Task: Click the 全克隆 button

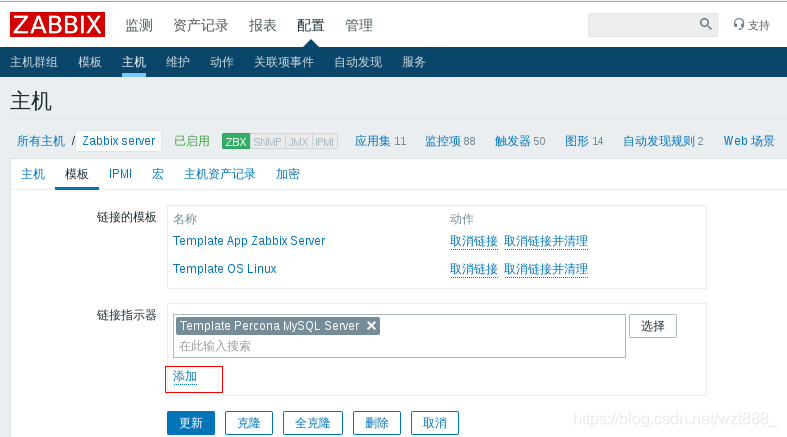Action: click(313, 423)
